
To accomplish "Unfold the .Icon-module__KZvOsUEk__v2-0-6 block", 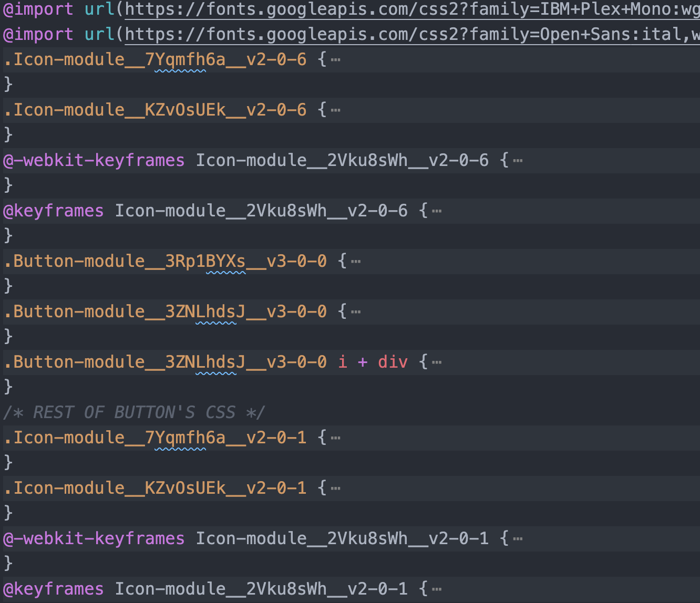I will tap(335, 109).
